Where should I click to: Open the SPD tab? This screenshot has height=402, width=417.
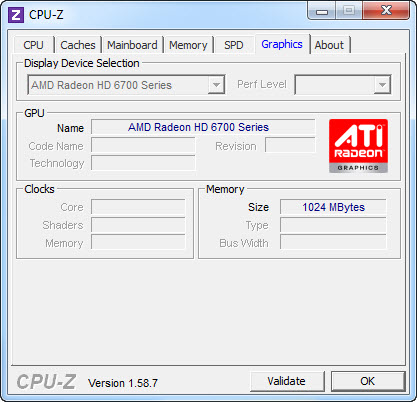click(x=234, y=45)
